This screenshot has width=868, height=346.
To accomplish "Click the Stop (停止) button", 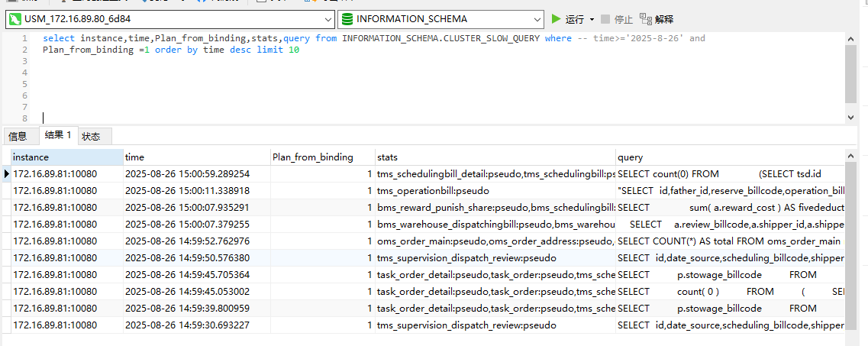I will (x=617, y=19).
